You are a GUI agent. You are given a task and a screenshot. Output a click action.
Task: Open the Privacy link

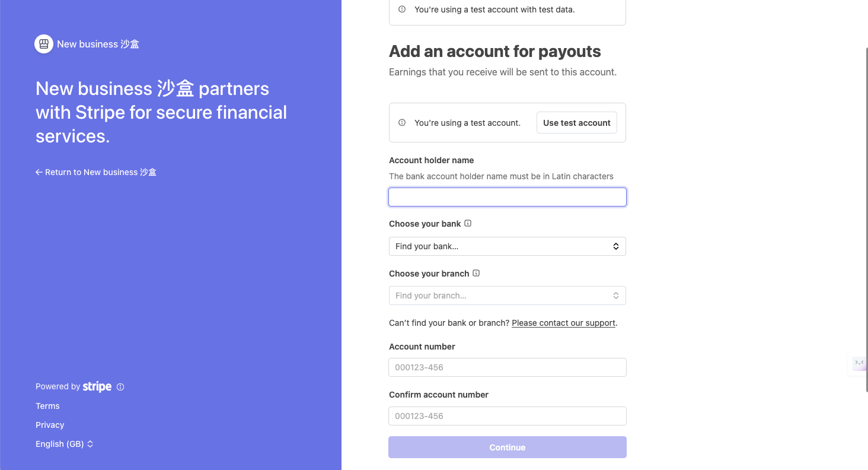coord(50,425)
